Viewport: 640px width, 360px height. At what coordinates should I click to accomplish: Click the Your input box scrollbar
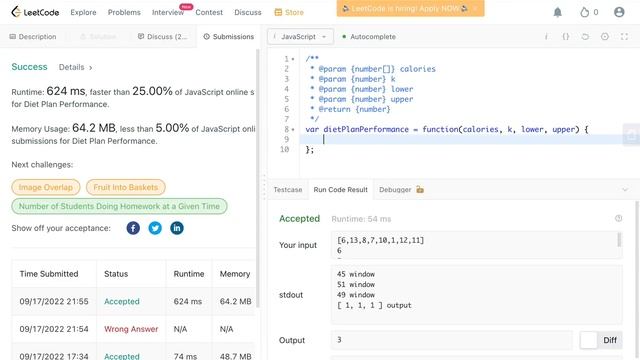pos(619,240)
